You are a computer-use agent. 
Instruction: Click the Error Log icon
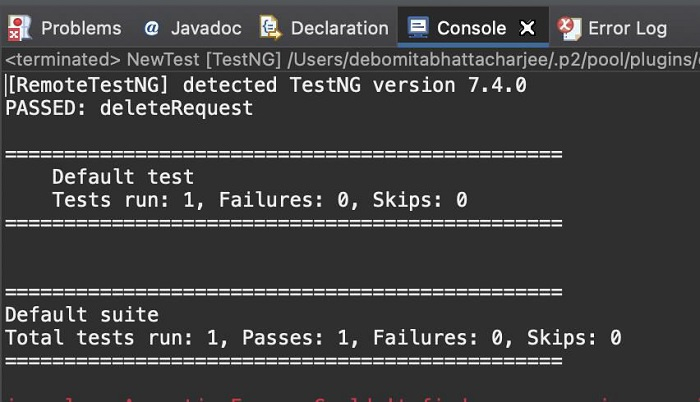[568, 27]
